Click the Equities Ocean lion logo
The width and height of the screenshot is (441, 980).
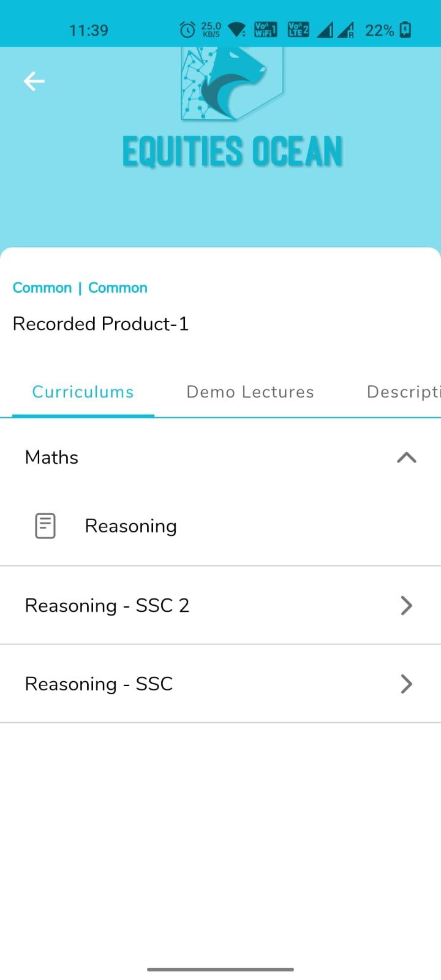click(232, 84)
